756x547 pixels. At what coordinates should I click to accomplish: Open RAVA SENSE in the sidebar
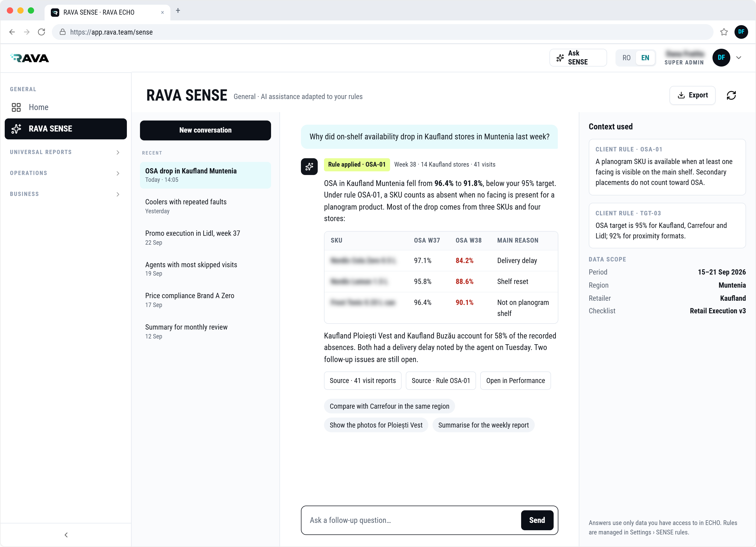[x=66, y=129]
